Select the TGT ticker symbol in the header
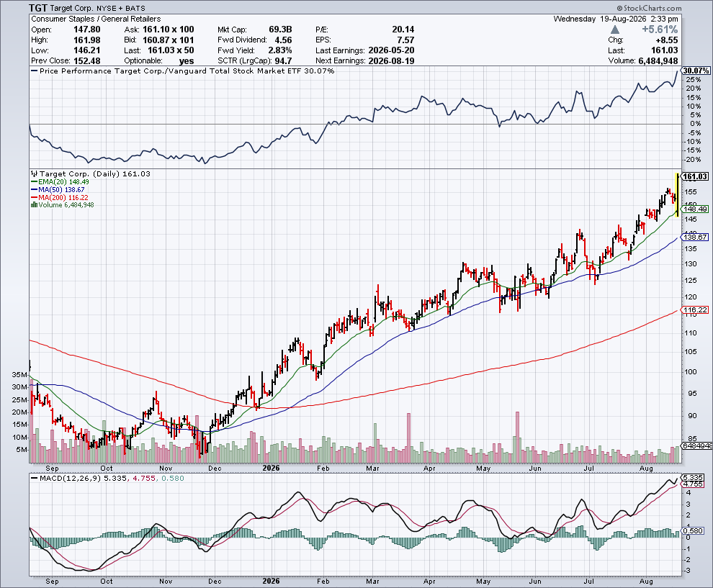 click(x=38, y=8)
